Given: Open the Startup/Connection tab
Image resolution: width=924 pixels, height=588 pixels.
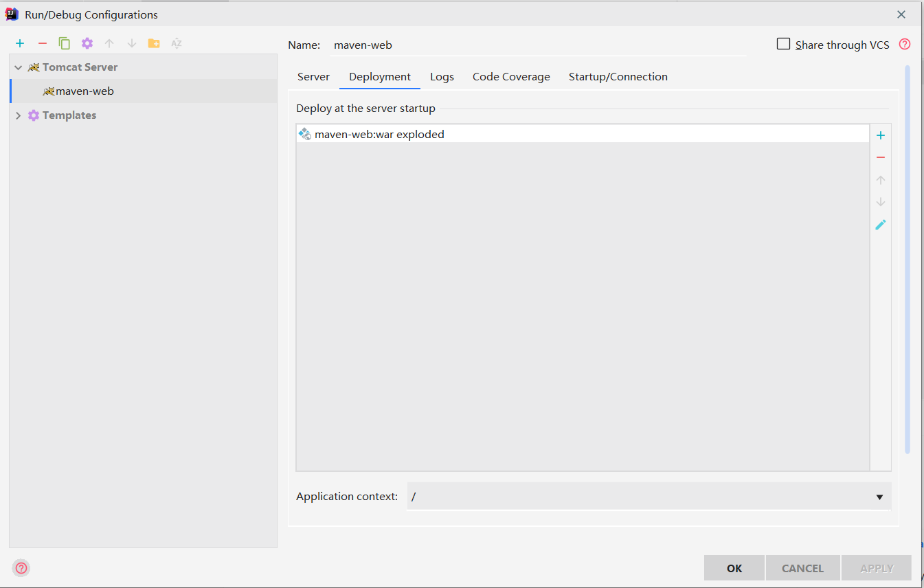Looking at the screenshot, I should pyautogui.click(x=618, y=77).
